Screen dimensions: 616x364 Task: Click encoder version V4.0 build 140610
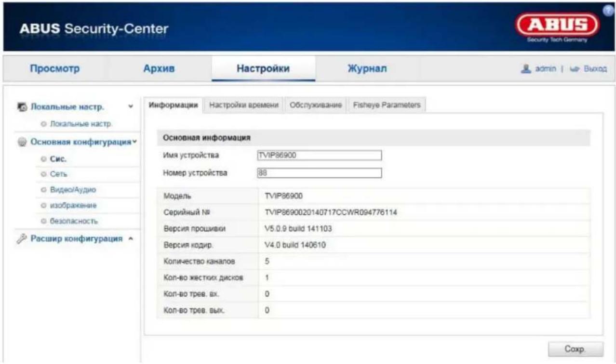click(x=295, y=245)
